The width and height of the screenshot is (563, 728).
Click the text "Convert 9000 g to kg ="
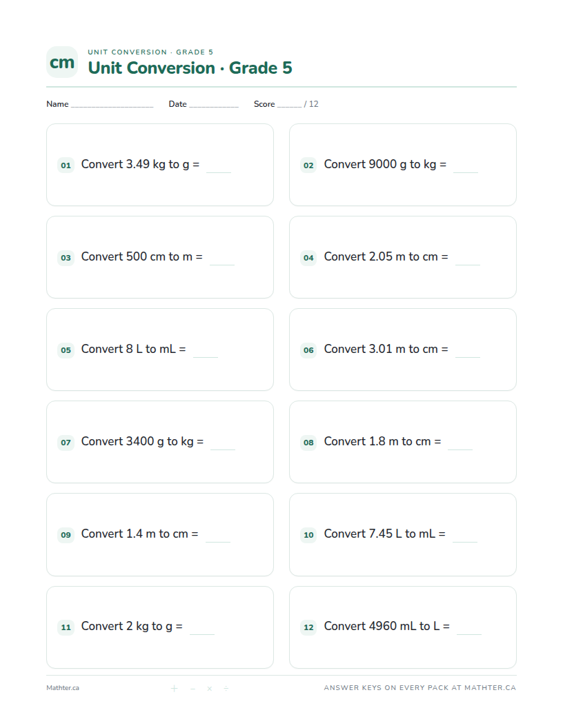tap(385, 164)
